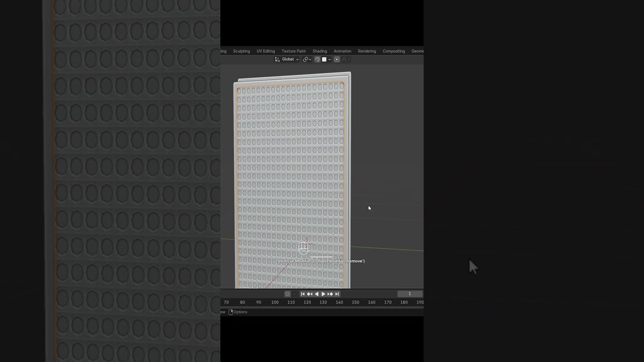Screen dimensions: 644x362
Task: Switch to the Sculpting workspace tab
Action: click(242, 51)
